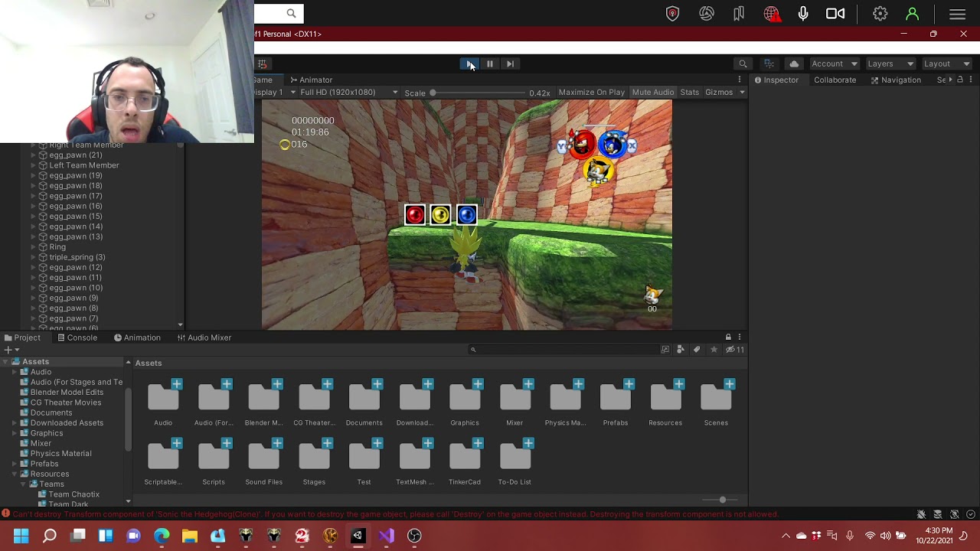Open the Account dropdown
Viewport: 980px width, 551px height.
pos(834,64)
